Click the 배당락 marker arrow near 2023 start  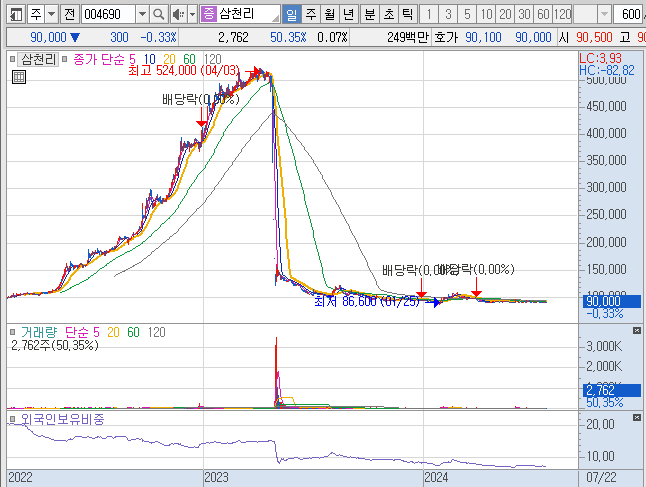click(x=201, y=117)
